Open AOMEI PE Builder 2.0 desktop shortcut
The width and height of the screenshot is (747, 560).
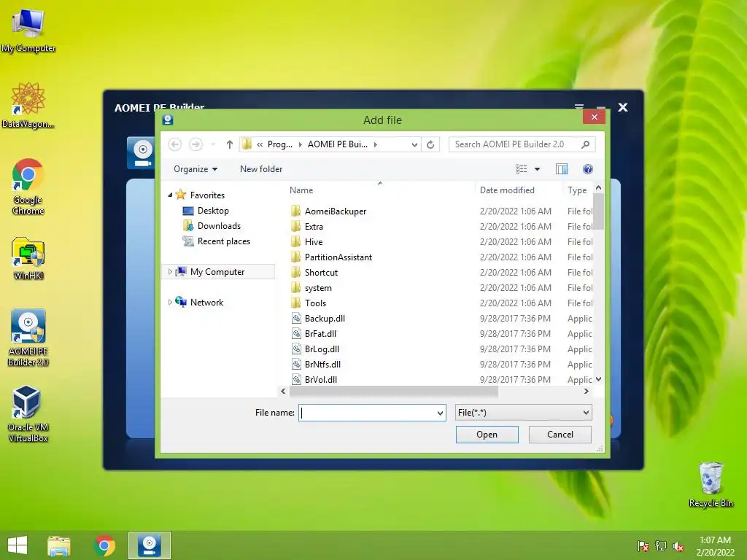click(x=28, y=337)
